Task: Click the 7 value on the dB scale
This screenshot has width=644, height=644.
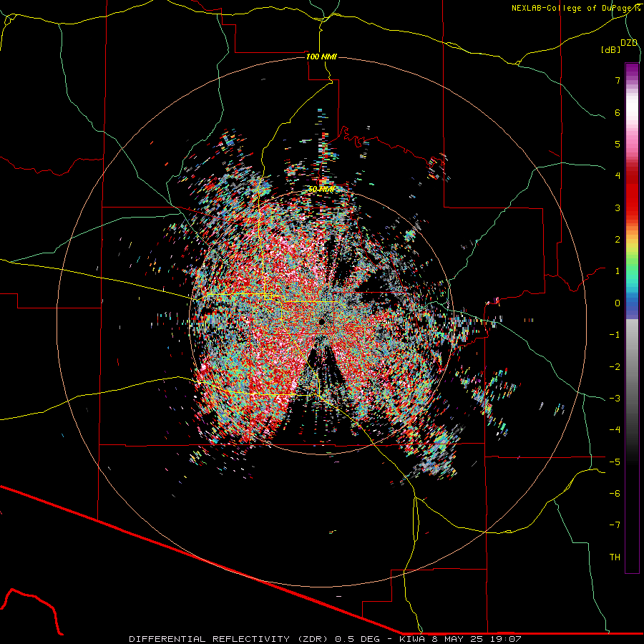Action: (x=618, y=80)
